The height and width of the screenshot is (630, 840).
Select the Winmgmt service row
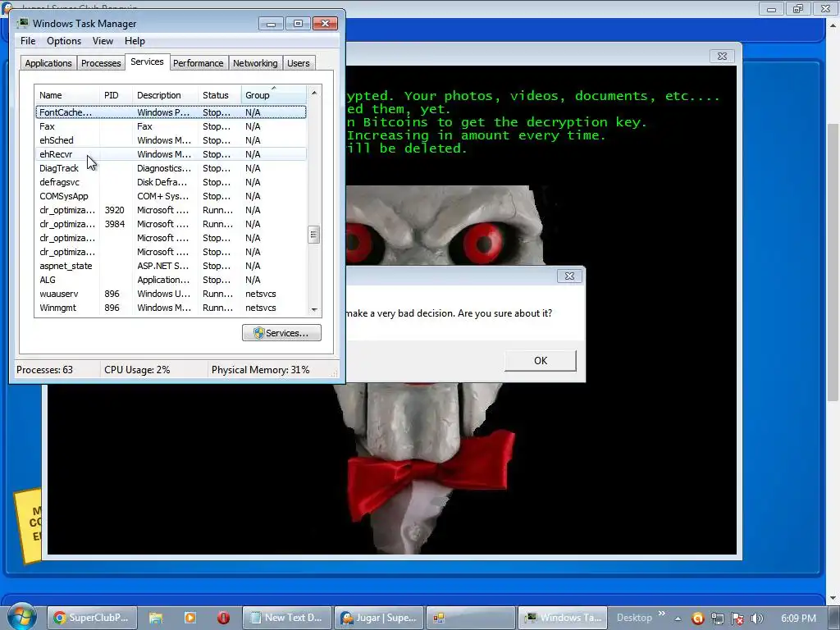tap(171, 308)
